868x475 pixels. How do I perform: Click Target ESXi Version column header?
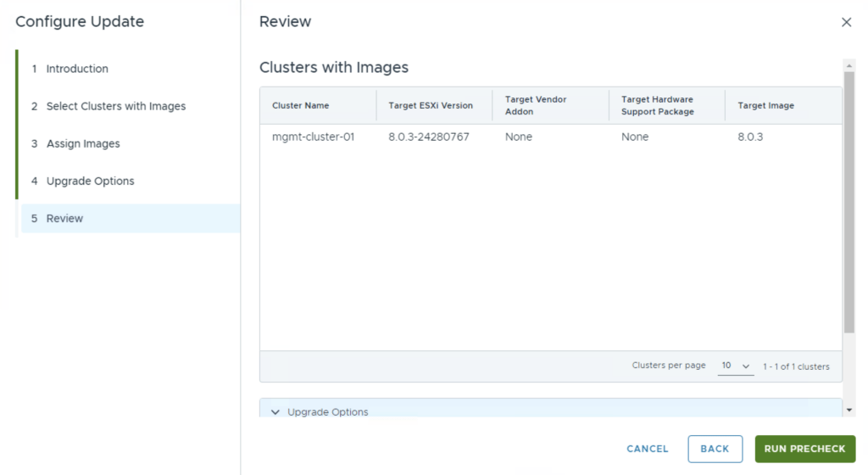(431, 105)
